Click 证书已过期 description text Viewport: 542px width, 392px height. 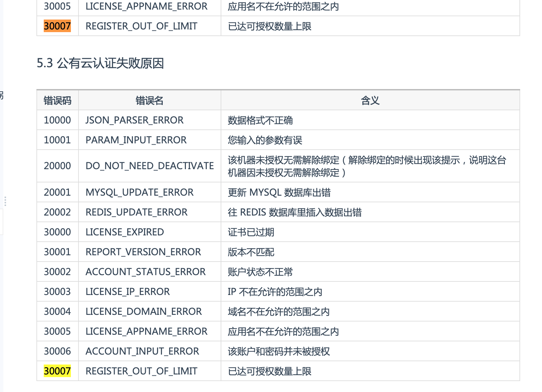point(251,232)
